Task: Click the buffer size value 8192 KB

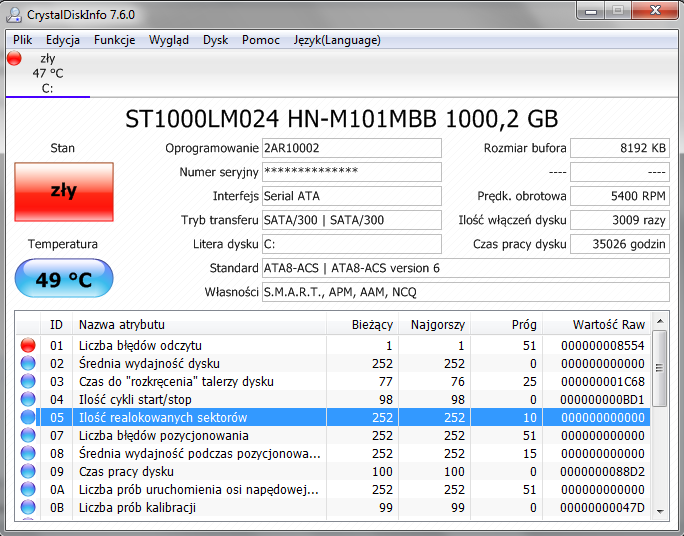Action: point(620,148)
